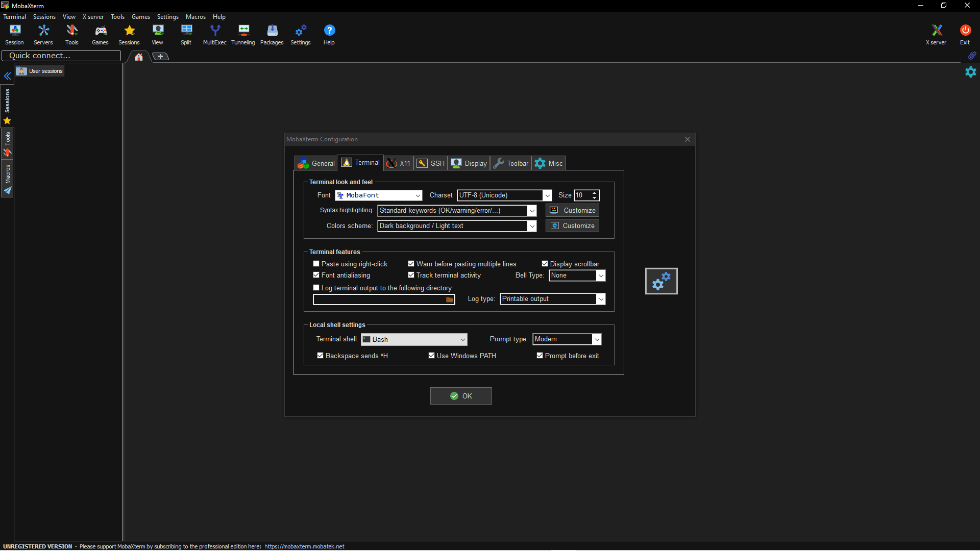Confirm settings with the OK button
980x551 pixels.
(x=461, y=396)
